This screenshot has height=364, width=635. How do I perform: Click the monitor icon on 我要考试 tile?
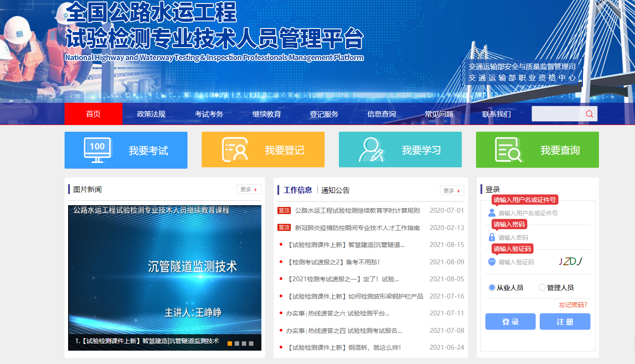[x=98, y=150]
